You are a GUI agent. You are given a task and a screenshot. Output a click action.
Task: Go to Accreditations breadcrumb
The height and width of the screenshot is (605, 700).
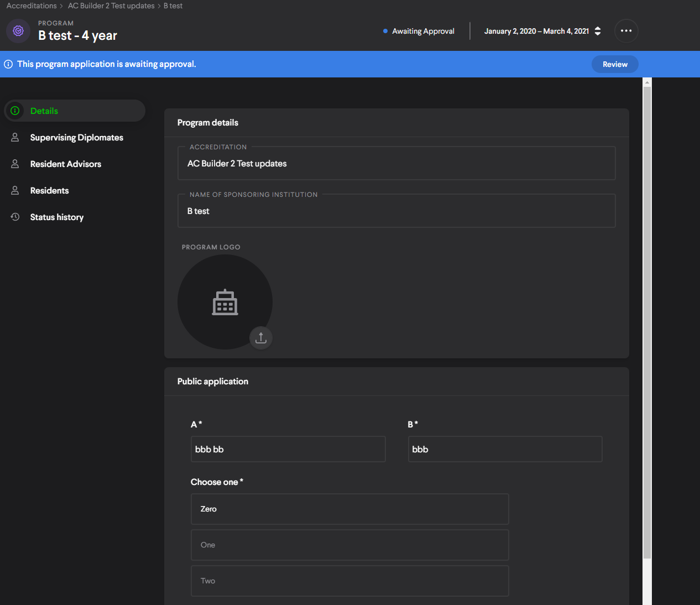pos(32,6)
